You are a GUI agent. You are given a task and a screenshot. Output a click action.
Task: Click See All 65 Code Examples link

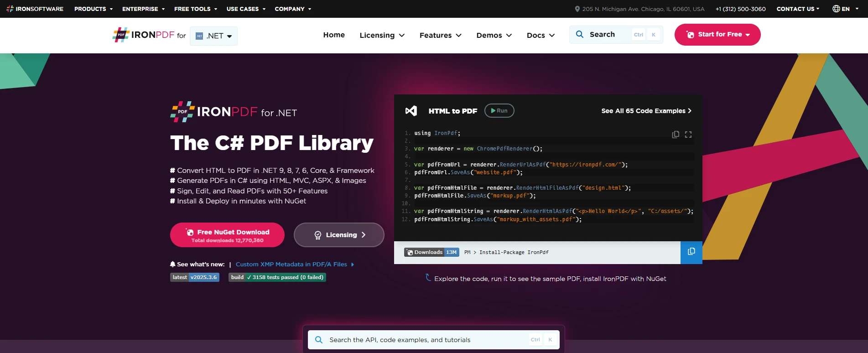point(646,111)
